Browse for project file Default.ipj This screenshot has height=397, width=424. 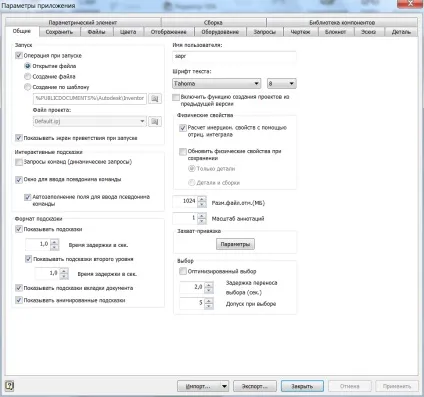coord(155,121)
